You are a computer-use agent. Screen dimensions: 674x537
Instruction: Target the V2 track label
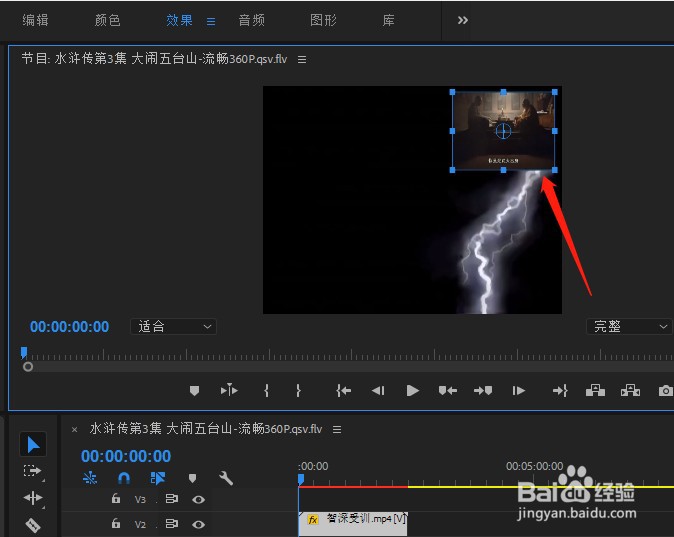140,525
